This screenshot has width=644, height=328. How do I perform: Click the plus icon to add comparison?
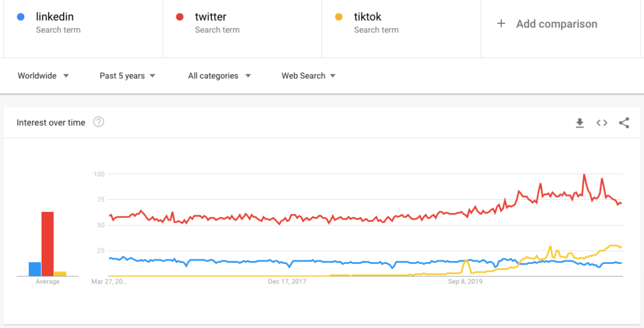501,24
